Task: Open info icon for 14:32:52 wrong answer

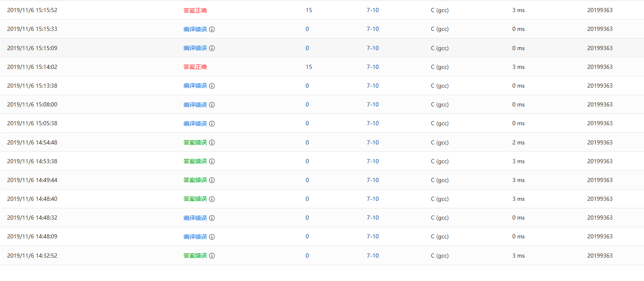Action: [212, 256]
